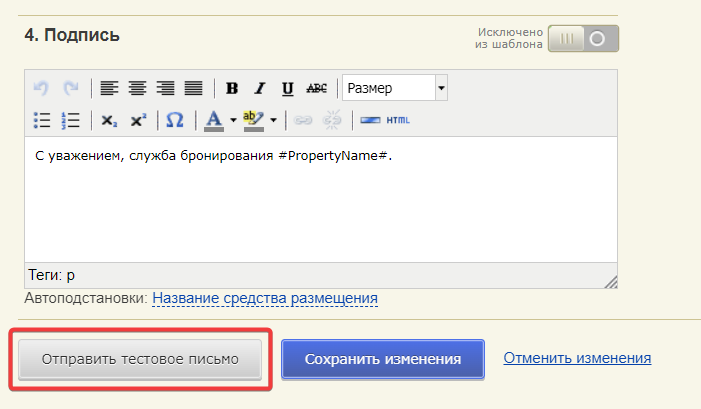
Task: Insert a special character with Omega
Action: 175,120
